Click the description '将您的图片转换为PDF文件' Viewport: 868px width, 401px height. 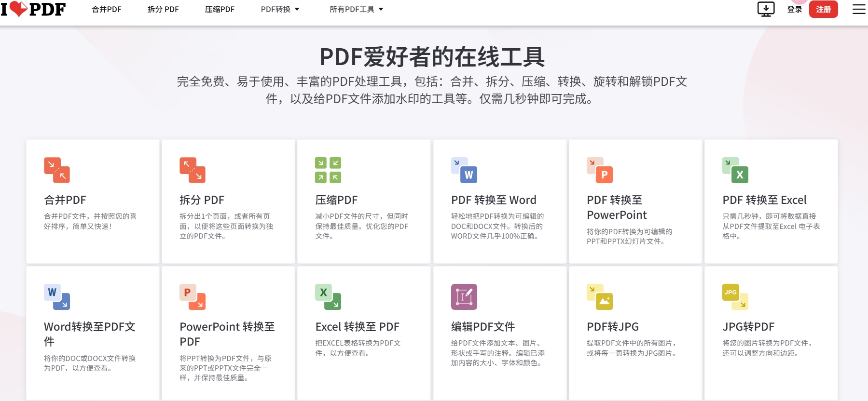(768, 348)
